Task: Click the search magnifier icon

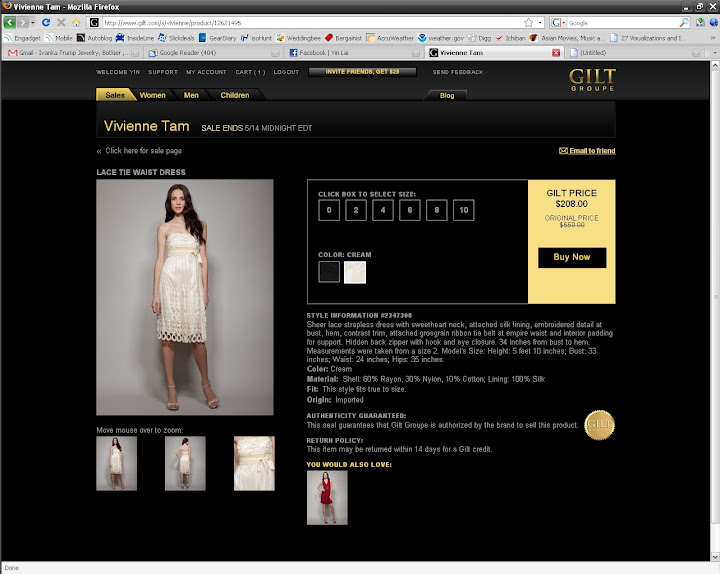Action: pyautogui.click(x=684, y=23)
